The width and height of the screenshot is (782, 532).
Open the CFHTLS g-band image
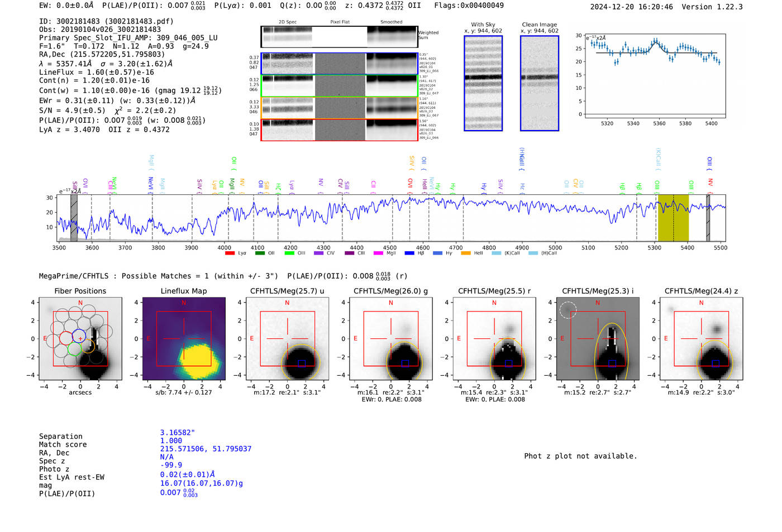391,339
